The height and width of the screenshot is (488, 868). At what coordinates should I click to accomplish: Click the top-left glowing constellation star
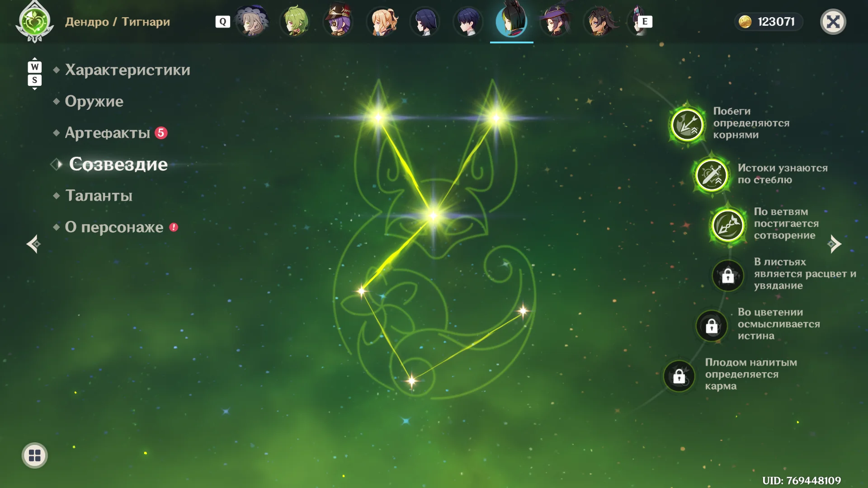click(378, 118)
